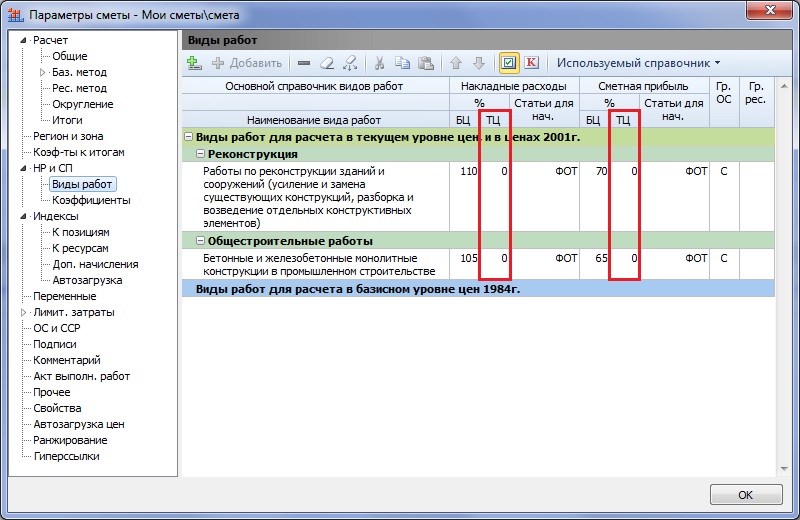Click the Гр. ОС column header
800x520 pixels.
(x=724, y=102)
